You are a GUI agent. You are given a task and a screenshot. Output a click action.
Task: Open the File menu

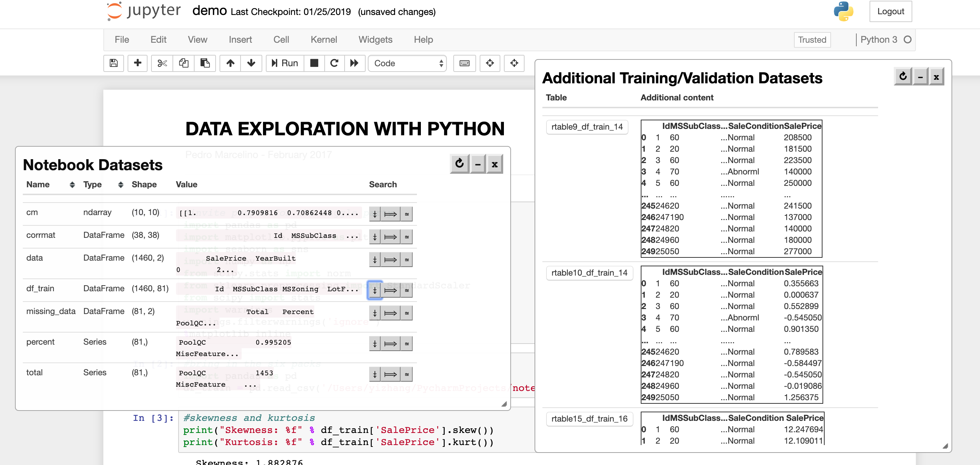tap(122, 40)
